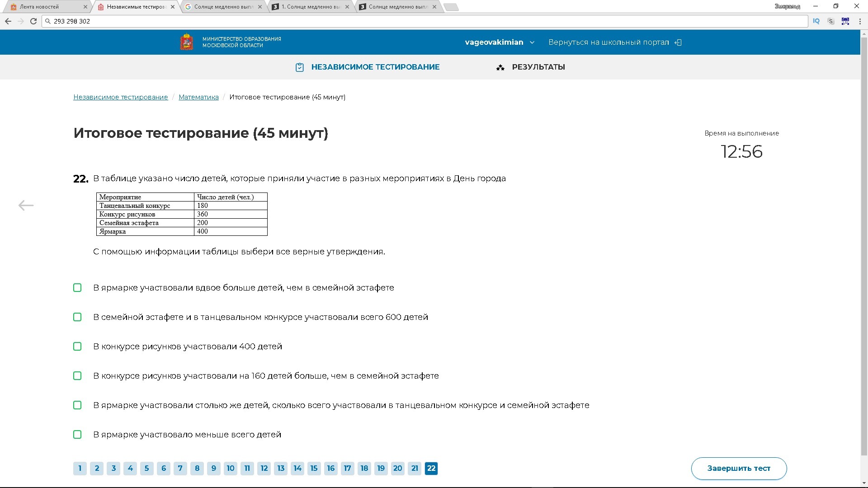
Task: Reload the page with the refresh icon
Action: point(33,21)
